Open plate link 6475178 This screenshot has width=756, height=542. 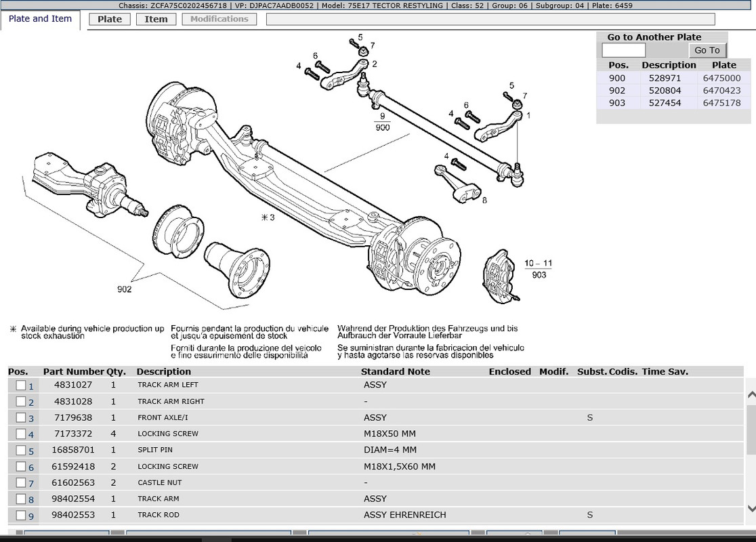point(721,103)
